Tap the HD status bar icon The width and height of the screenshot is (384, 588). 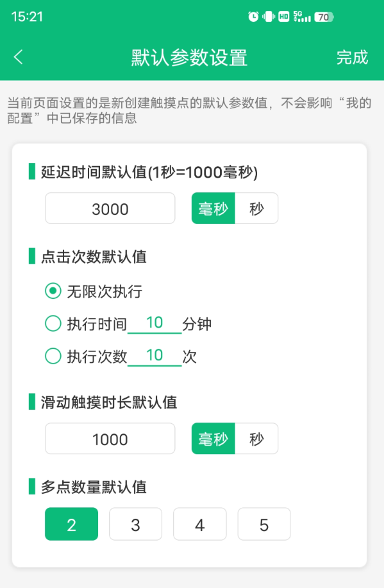(x=284, y=17)
